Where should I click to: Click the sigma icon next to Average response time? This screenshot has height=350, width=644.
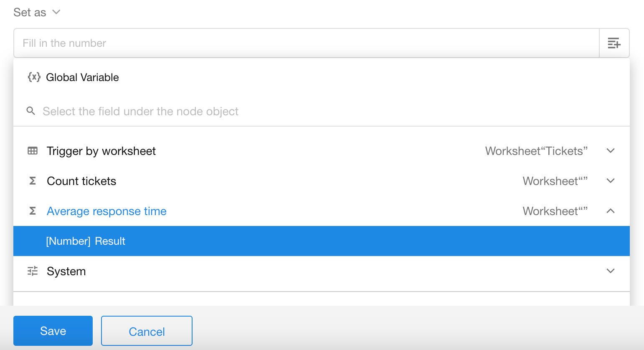[x=33, y=211]
